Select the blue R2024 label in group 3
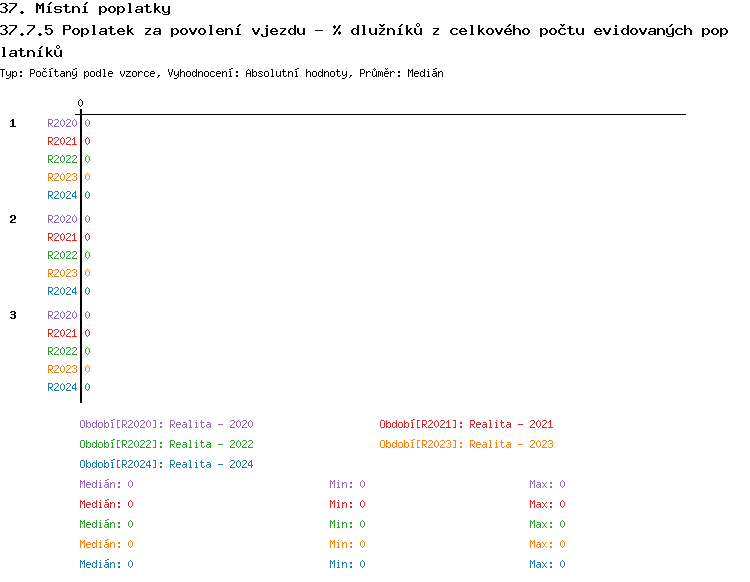This screenshot has width=750, height=582. click(x=62, y=387)
